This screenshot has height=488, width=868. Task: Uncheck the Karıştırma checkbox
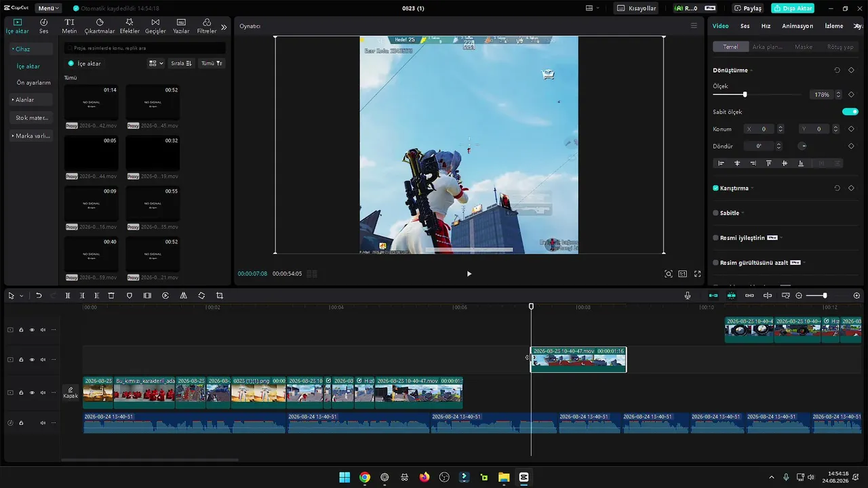click(x=715, y=188)
